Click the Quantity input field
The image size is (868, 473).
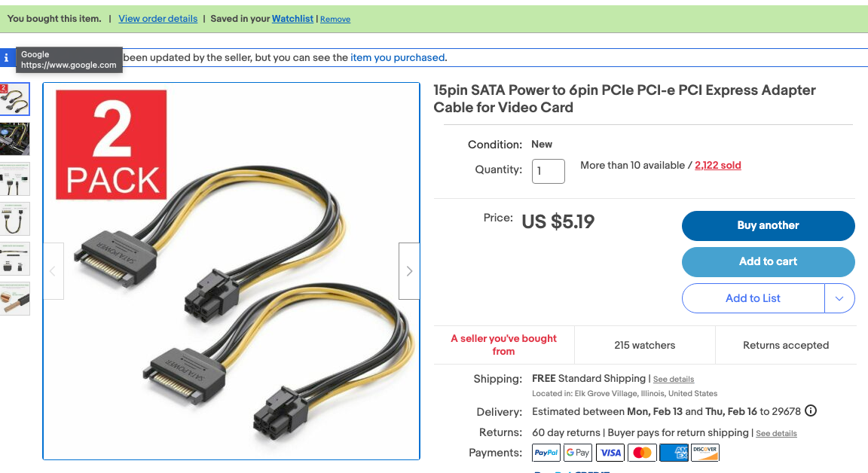coord(549,171)
